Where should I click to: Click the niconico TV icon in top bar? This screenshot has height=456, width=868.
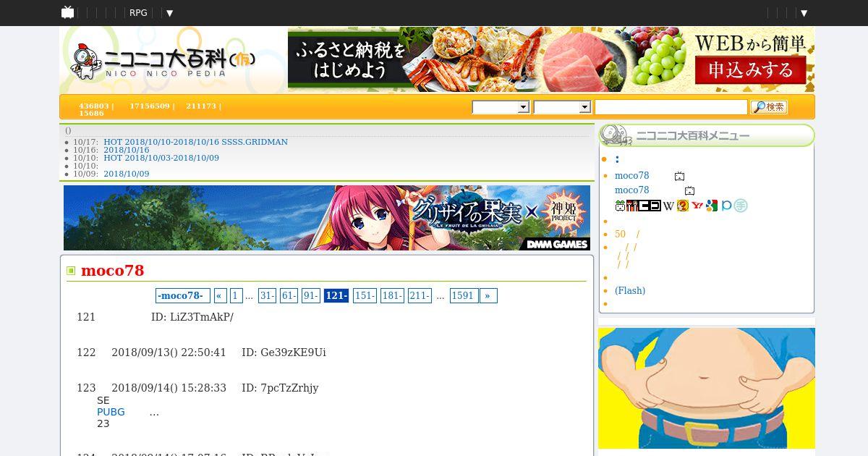click(x=67, y=12)
